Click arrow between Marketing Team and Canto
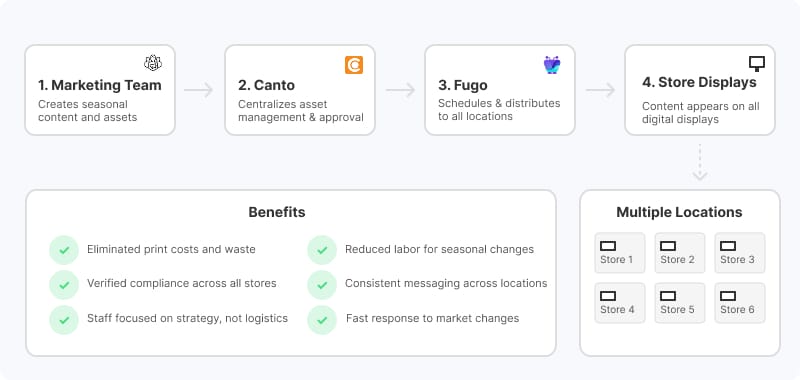Image resolution: width=800 pixels, height=380 pixels. (198, 90)
